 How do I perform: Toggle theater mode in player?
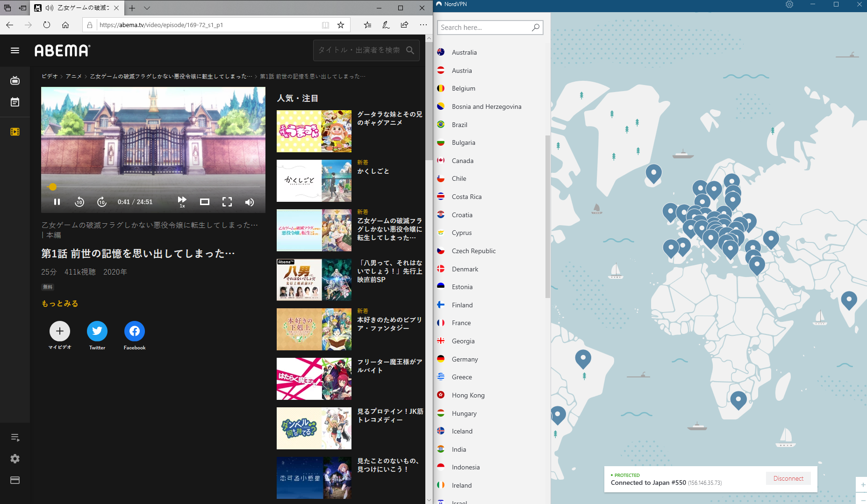[x=205, y=202]
